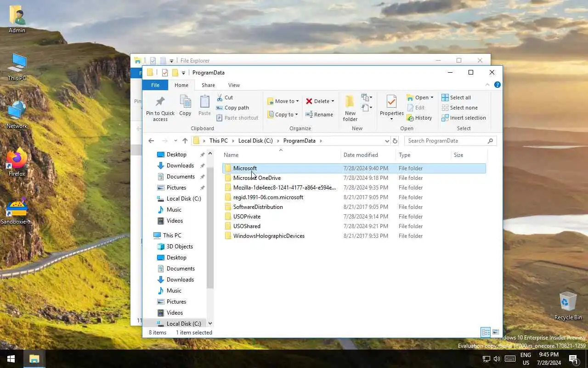Go back using the left arrow

coord(151,141)
